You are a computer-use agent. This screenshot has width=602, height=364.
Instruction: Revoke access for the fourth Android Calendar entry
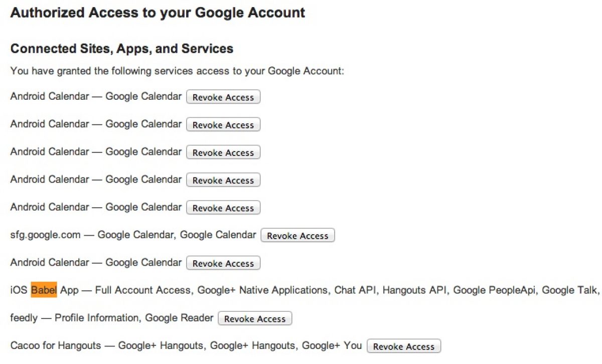pyautogui.click(x=223, y=180)
